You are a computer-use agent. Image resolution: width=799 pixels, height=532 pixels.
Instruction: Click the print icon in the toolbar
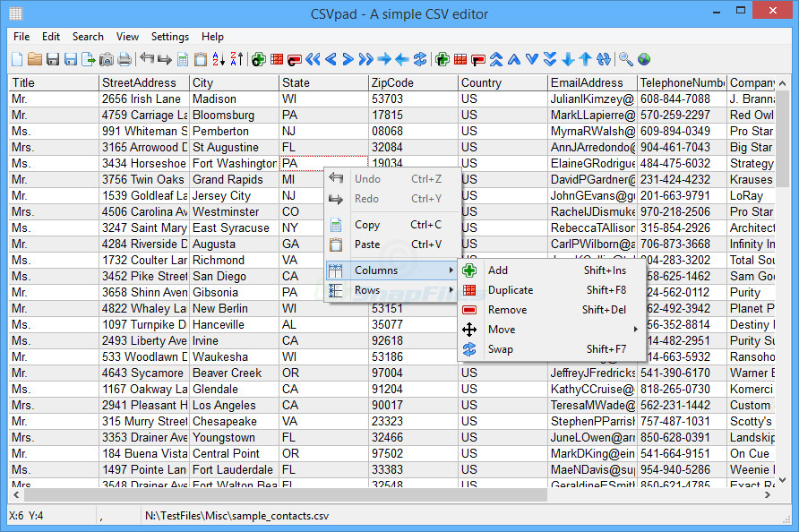coord(125,59)
